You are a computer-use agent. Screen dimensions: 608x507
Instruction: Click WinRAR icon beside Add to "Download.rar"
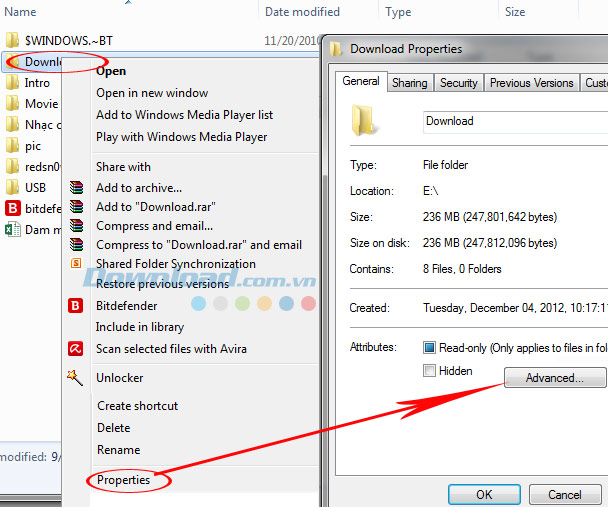point(76,207)
